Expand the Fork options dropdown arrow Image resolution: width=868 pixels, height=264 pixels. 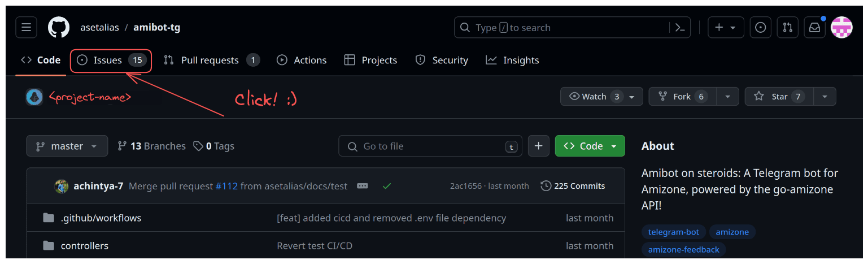728,97
